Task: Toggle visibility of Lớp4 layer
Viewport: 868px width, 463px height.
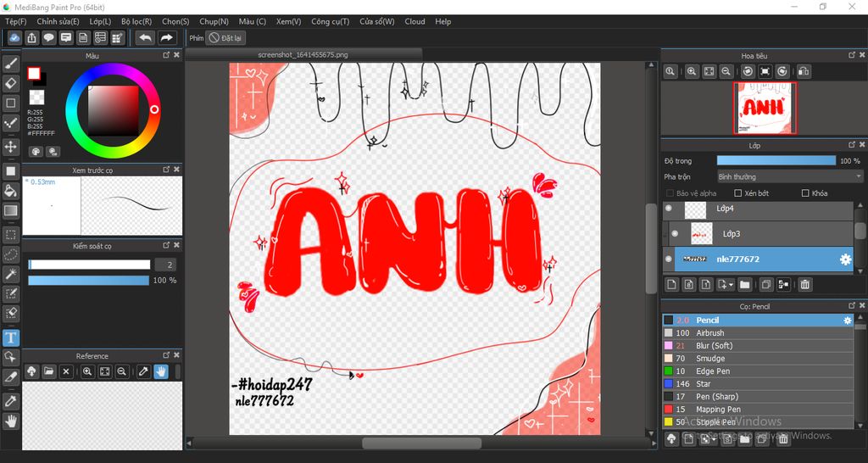Action: [x=668, y=209]
